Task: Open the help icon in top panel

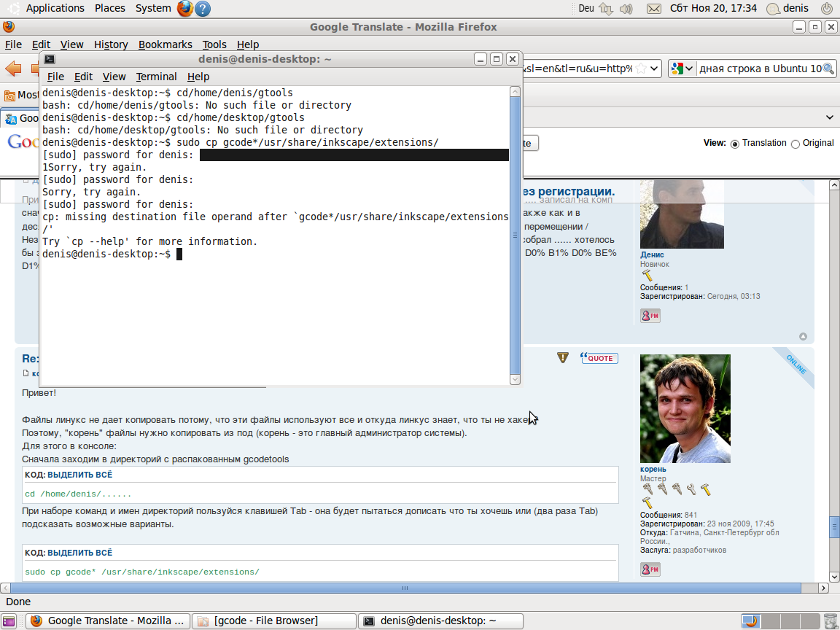Action: tap(203, 9)
